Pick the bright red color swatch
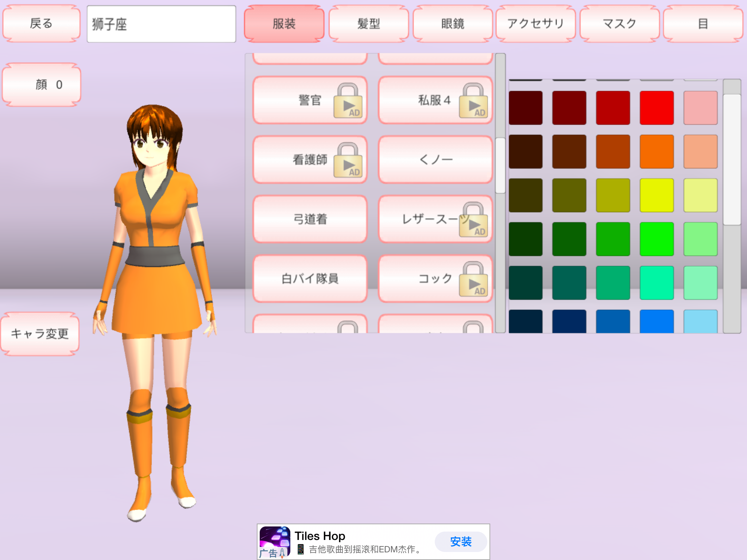This screenshot has height=560, width=747. click(x=657, y=108)
